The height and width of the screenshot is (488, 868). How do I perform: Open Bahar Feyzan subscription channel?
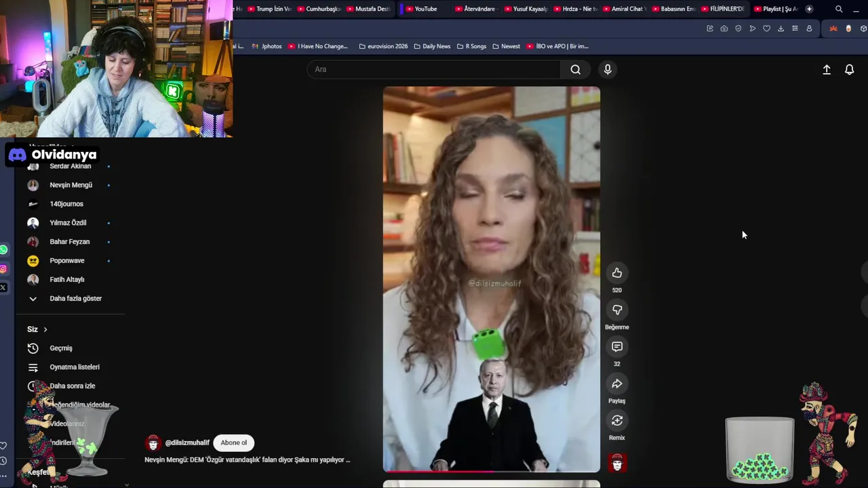coord(70,242)
